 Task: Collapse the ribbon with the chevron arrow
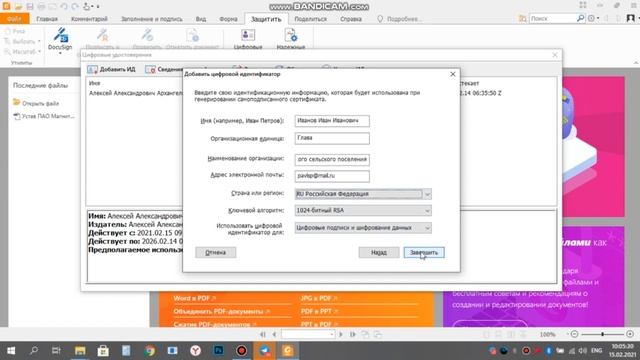point(636,63)
